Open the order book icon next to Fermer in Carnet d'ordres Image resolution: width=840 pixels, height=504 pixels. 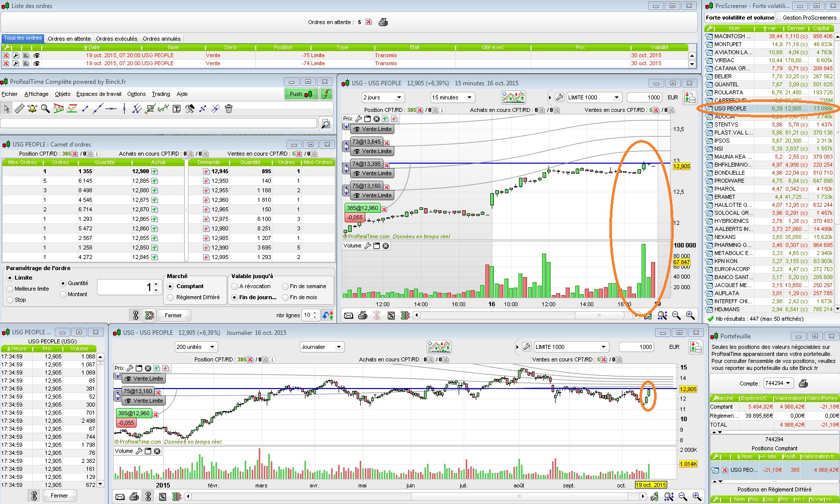click(149, 315)
